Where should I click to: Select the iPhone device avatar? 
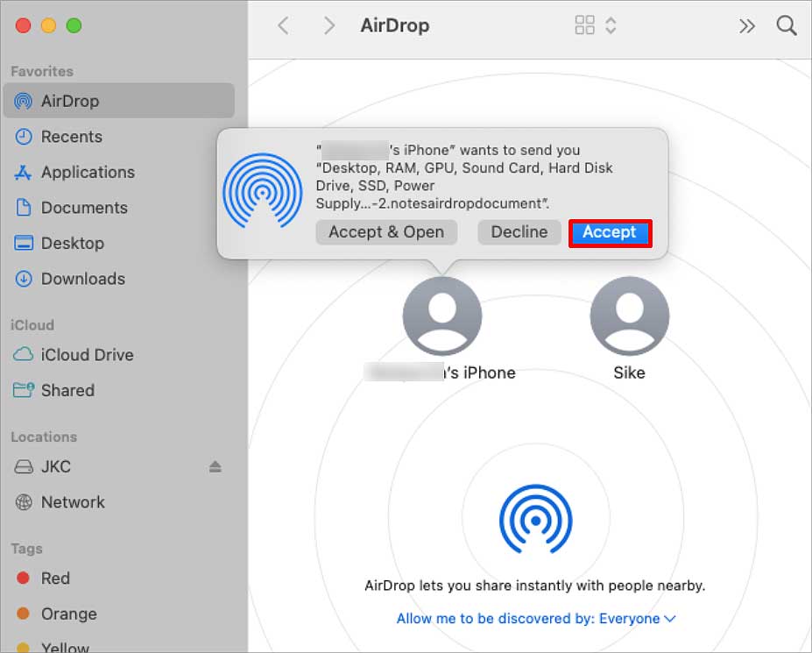pyautogui.click(x=441, y=316)
